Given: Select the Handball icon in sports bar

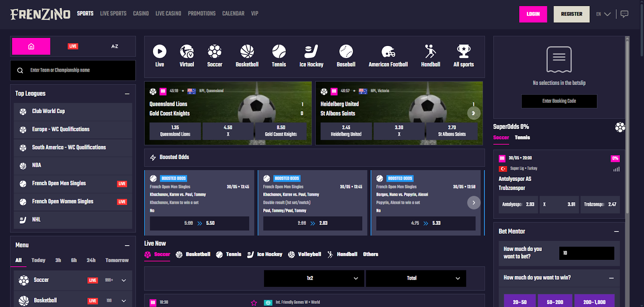Looking at the screenshot, I should 430,51.
